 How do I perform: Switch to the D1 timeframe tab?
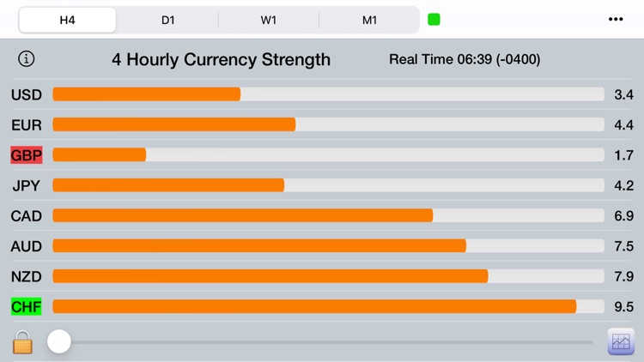(167, 20)
